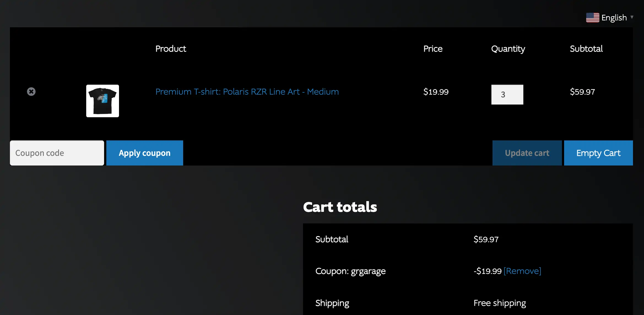Open Premium T-shirt Polaris RZR product link

[247, 92]
